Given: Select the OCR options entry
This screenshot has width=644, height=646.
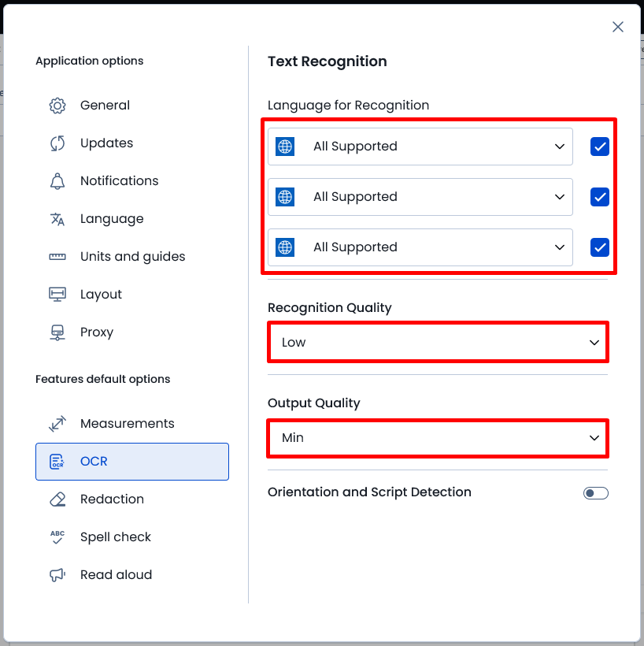Looking at the screenshot, I should pos(132,462).
